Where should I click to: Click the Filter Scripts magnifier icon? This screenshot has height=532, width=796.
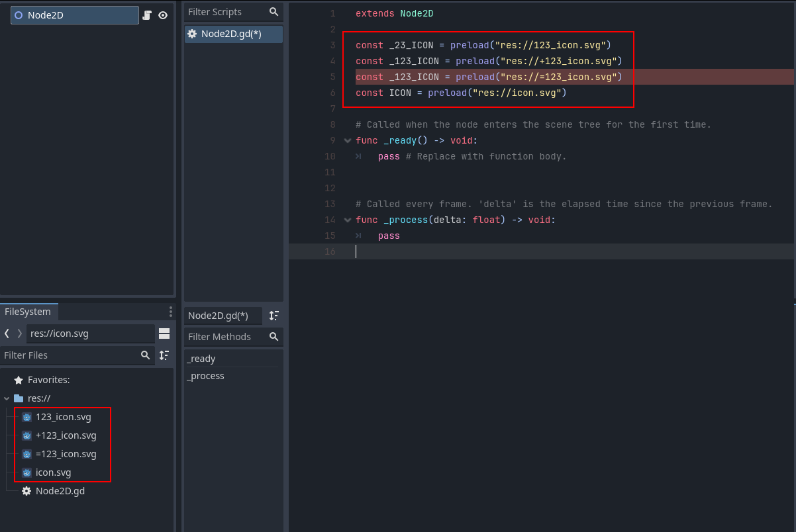[x=274, y=12]
